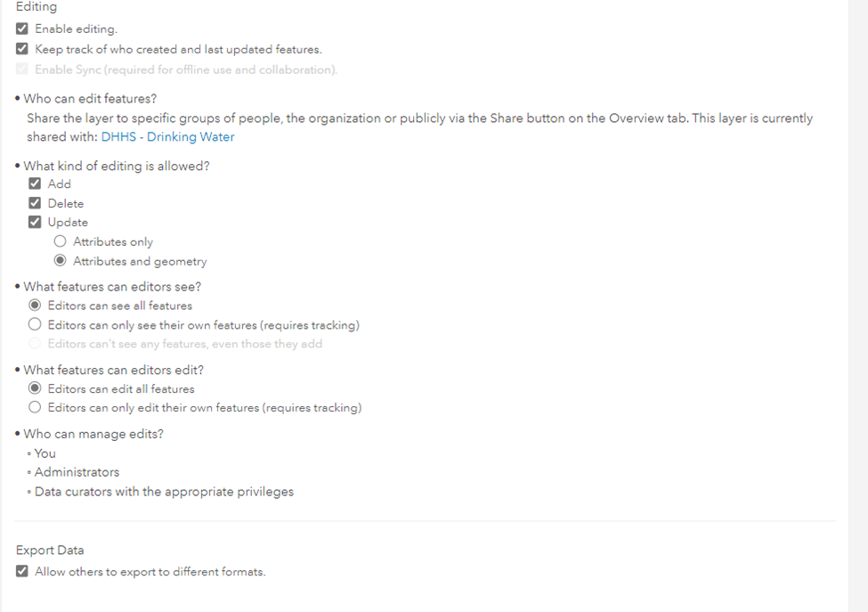Disable the Enable editing checkbox

pyautogui.click(x=21, y=28)
